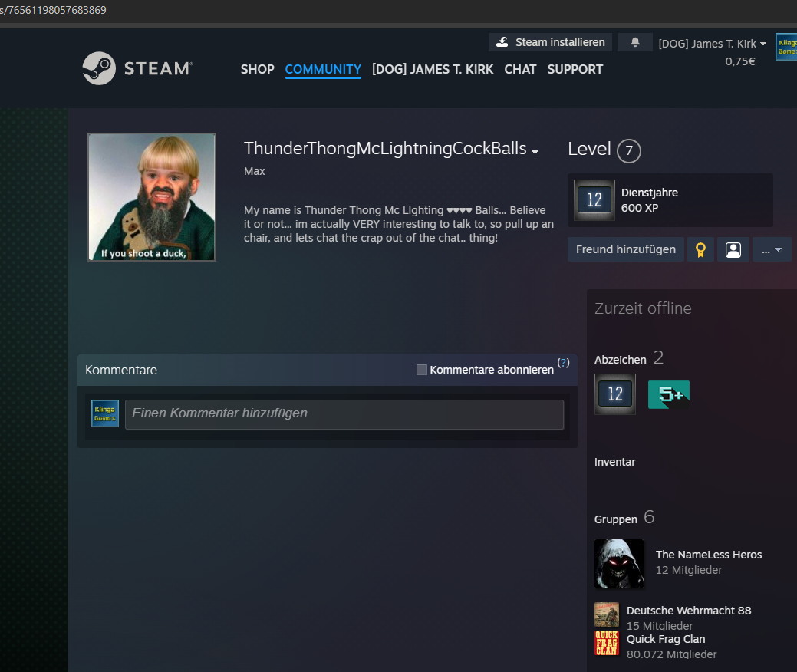Open the SUPPORT menu item

575,69
